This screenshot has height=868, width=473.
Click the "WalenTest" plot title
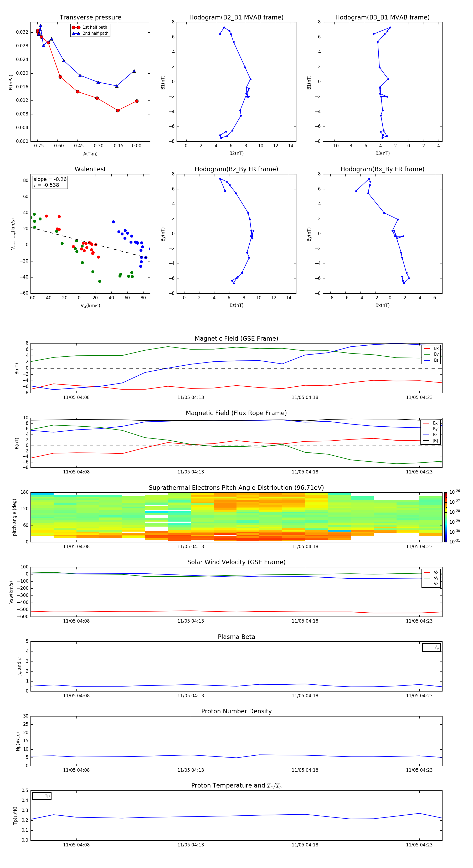90,169
